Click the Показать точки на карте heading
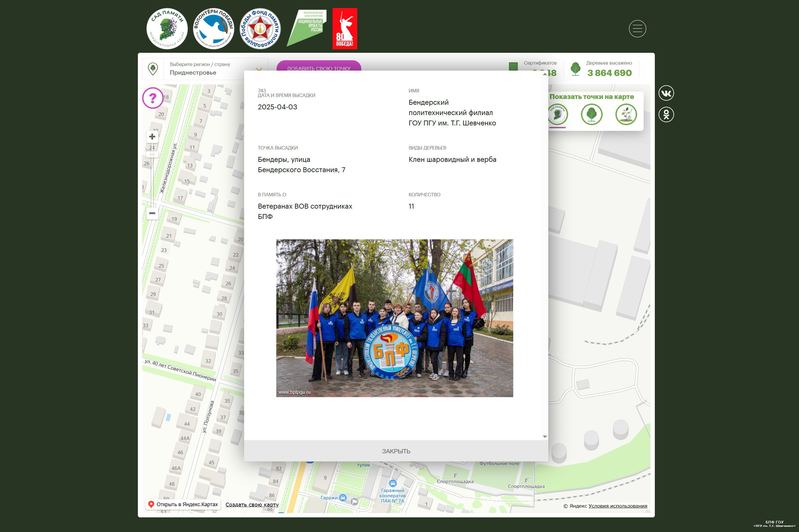 pos(592,97)
